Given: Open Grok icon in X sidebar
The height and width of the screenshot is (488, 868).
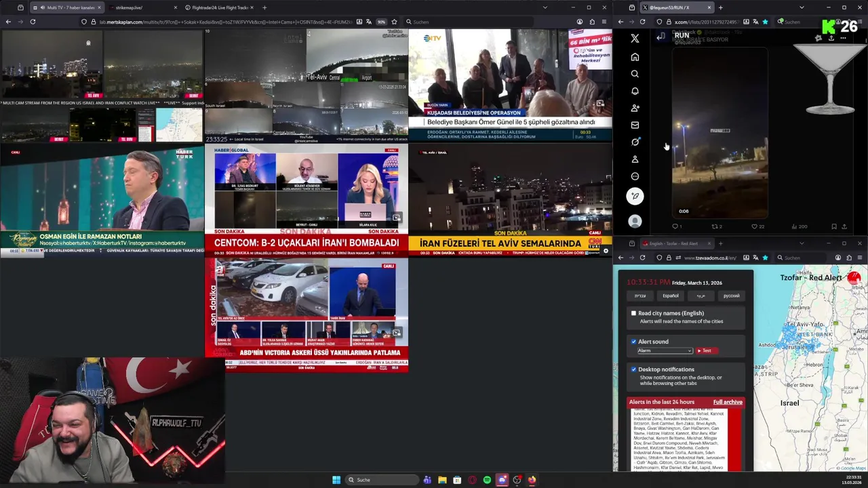Looking at the screenshot, I should [635, 142].
